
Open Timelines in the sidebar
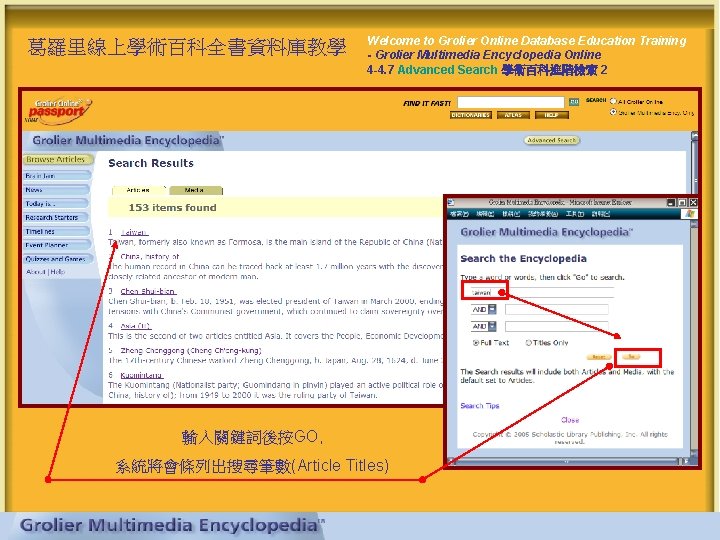[56, 231]
